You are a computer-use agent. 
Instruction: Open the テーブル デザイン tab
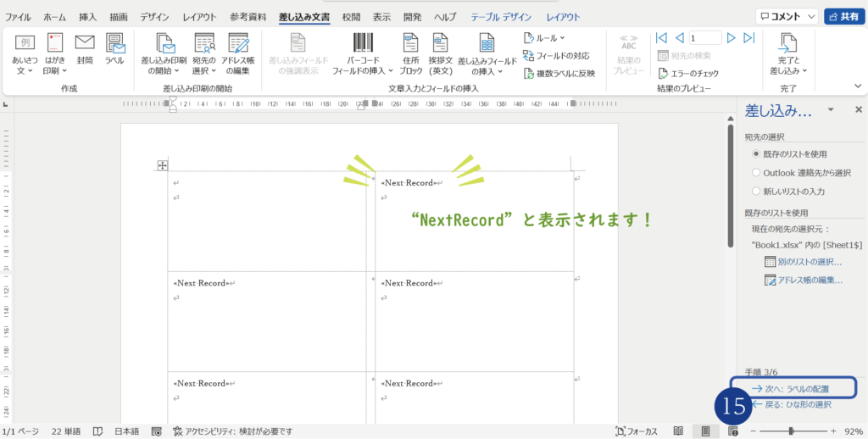tap(503, 17)
